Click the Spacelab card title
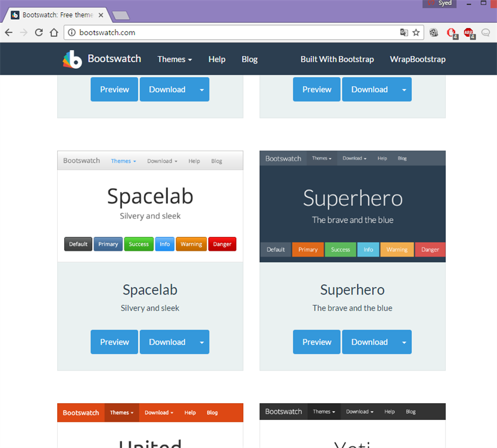Viewport: 497px width, 448px height. click(150, 290)
